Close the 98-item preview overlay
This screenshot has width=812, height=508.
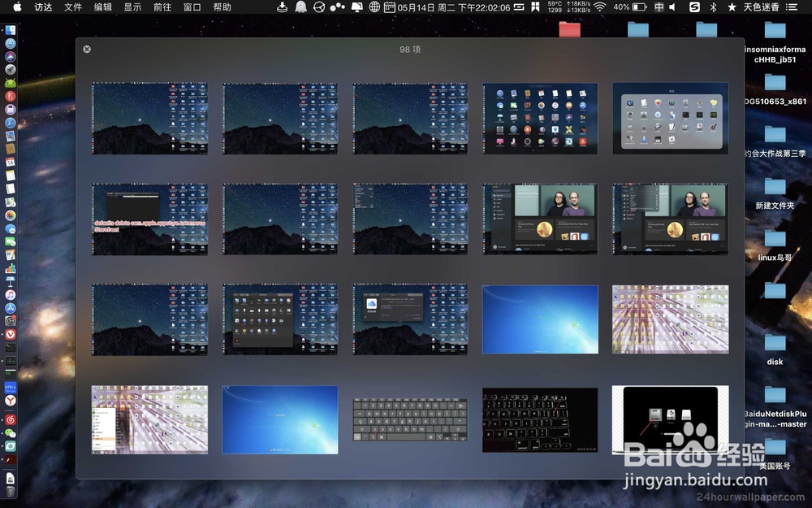[87, 49]
